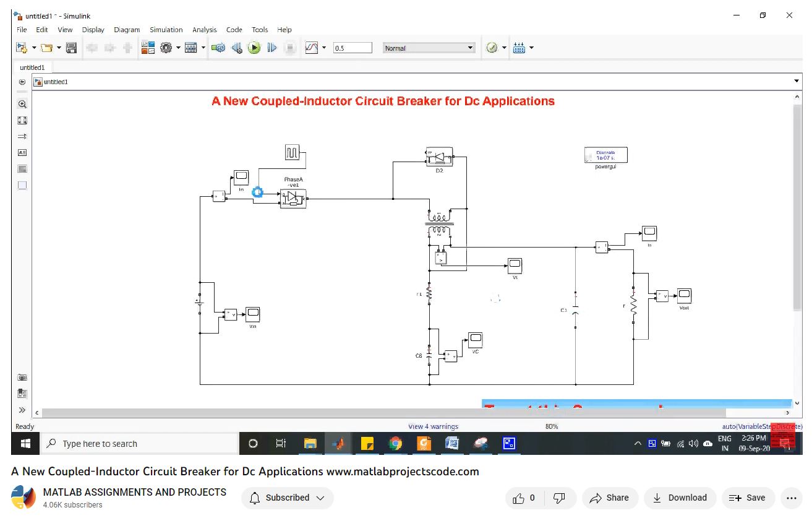Run the simulation with the green play button

pyautogui.click(x=254, y=48)
